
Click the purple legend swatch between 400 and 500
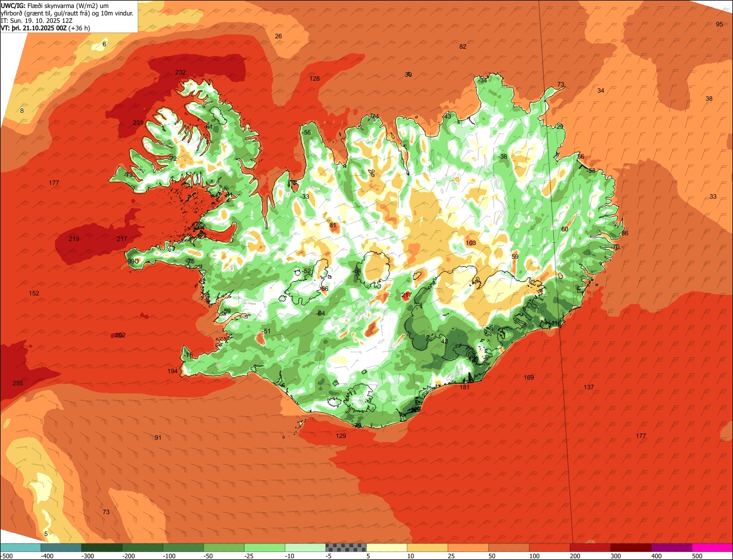point(672,547)
